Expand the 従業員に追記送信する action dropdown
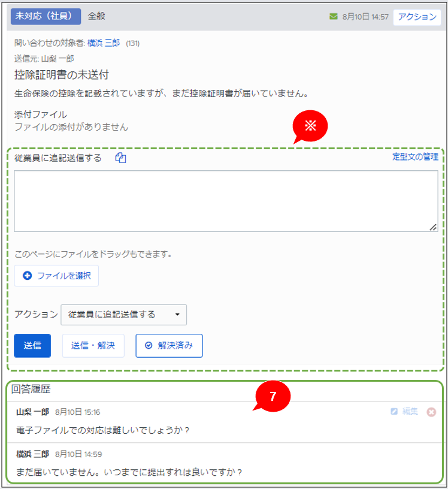 click(x=124, y=315)
